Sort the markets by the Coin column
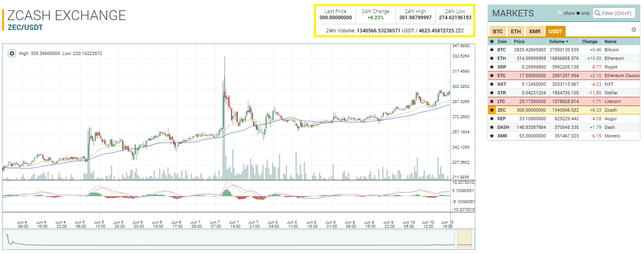 click(502, 41)
